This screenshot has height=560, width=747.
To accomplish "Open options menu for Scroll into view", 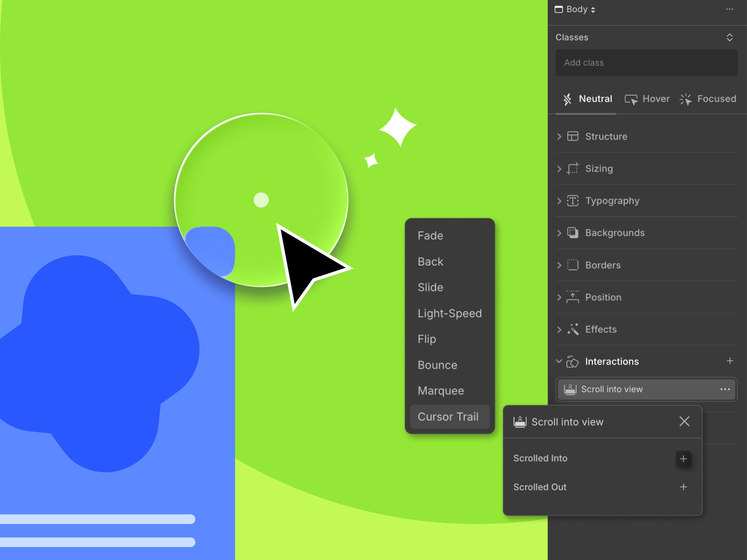I will coord(725,389).
